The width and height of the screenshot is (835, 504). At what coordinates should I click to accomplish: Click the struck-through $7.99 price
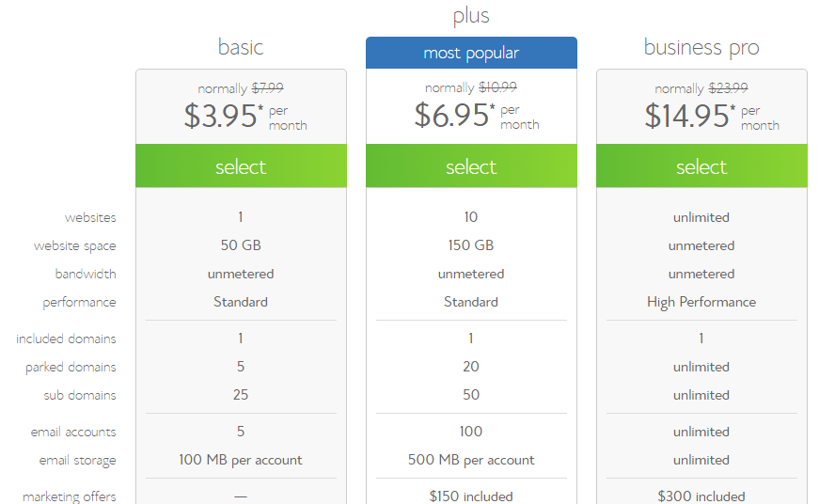(267, 87)
